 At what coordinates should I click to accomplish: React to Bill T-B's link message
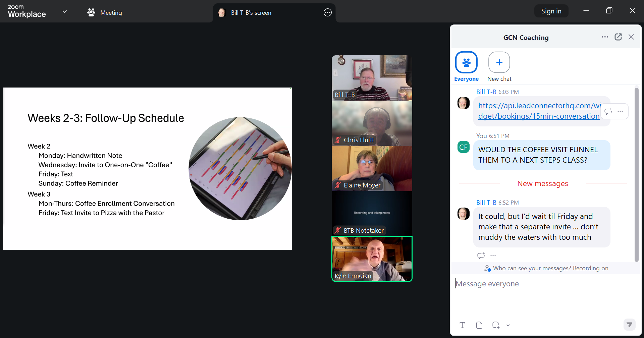click(x=608, y=111)
